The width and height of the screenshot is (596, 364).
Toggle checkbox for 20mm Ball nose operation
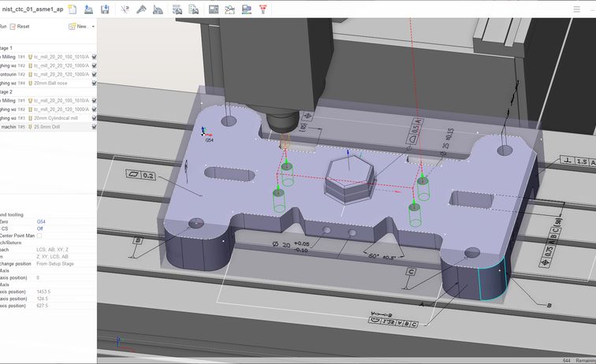click(94, 83)
